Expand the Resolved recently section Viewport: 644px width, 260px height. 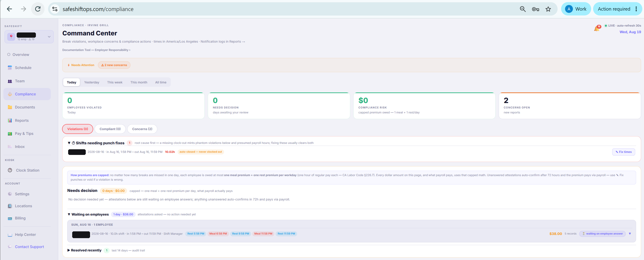tap(69, 250)
